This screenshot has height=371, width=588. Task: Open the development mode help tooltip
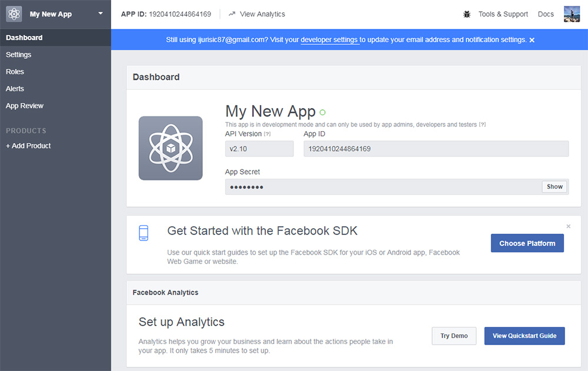click(x=482, y=125)
